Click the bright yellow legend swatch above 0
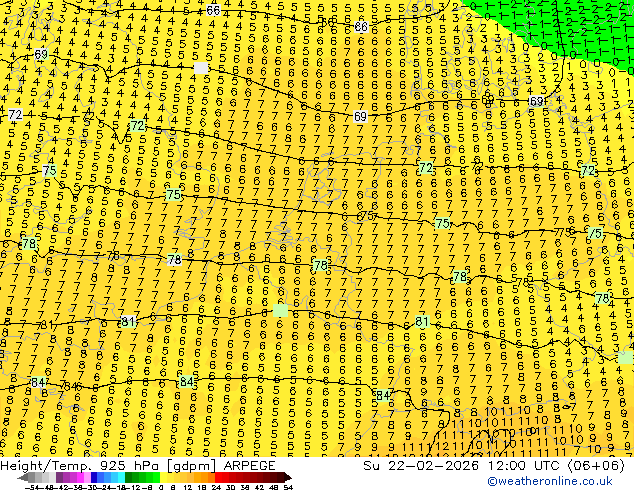 [163, 477]
